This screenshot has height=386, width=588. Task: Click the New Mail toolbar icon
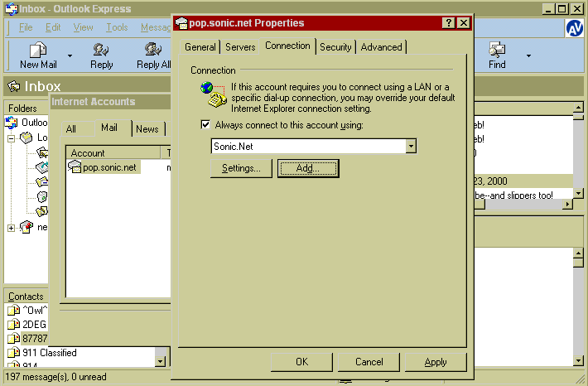click(38, 50)
